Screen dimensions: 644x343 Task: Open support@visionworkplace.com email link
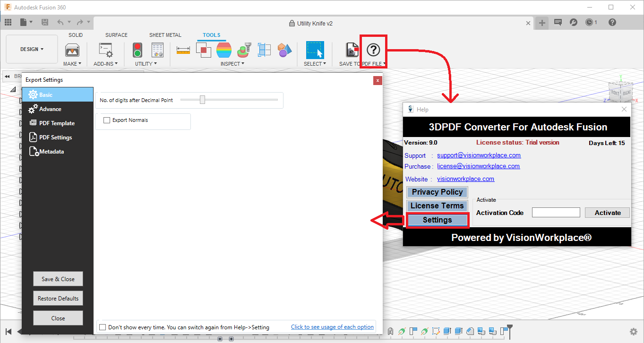(479, 155)
